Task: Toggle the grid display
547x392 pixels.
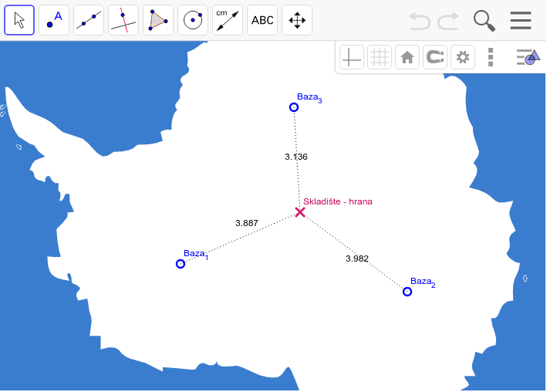Action: 380,57
